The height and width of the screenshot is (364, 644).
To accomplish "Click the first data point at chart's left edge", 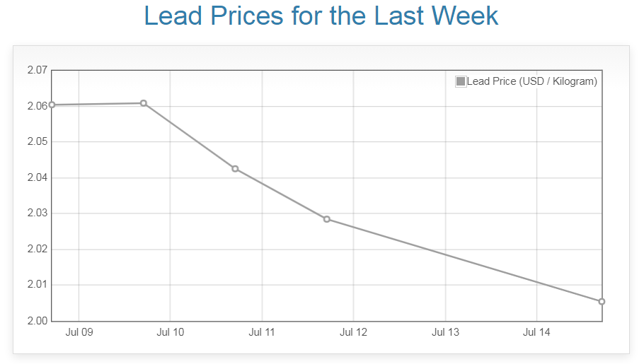I will click(52, 105).
